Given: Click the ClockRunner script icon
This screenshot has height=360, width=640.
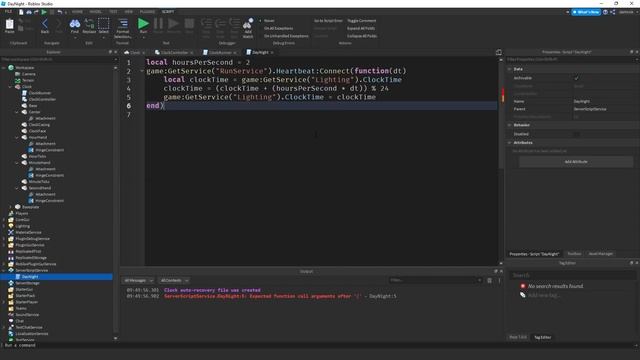Looking at the screenshot, I should (x=24, y=93).
